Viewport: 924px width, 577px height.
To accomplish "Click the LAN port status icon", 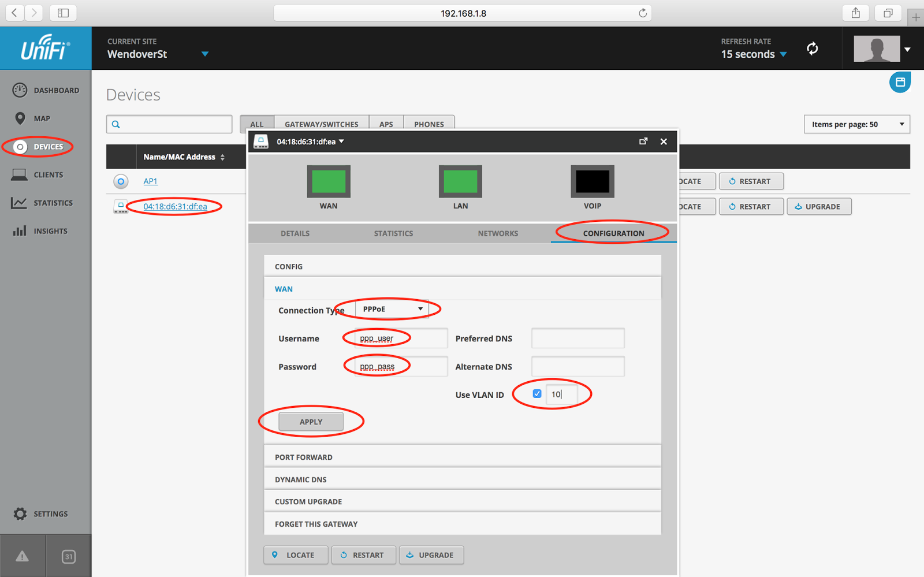I will point(460,181).
